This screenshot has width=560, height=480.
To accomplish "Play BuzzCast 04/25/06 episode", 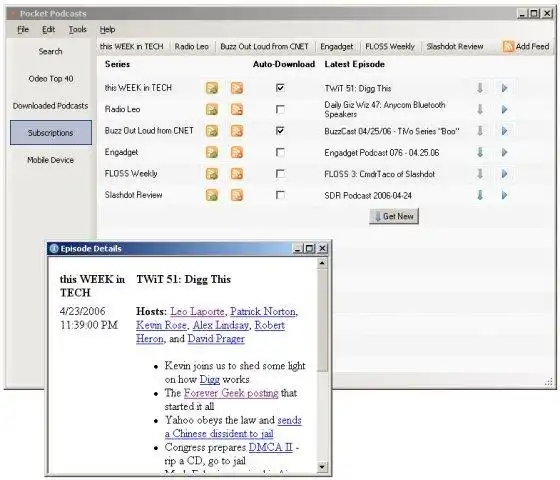I will pos(504,131).
